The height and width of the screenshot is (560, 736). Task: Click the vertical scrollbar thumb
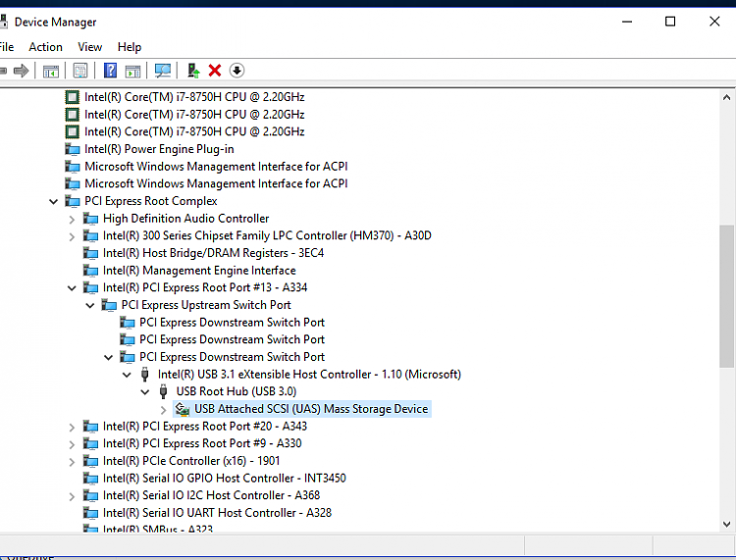pos(726,294)
